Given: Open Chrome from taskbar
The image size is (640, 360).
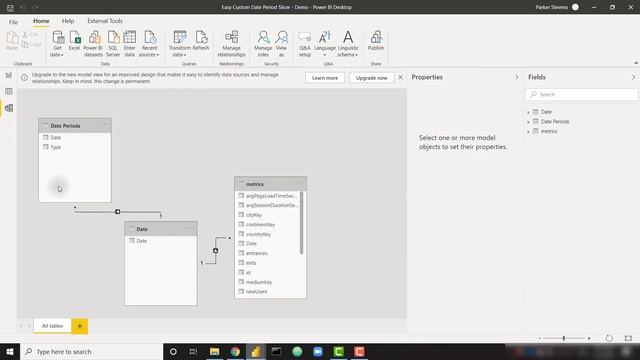Looking at the screenshot, I should pyautogui.click(x=235, y=351).
